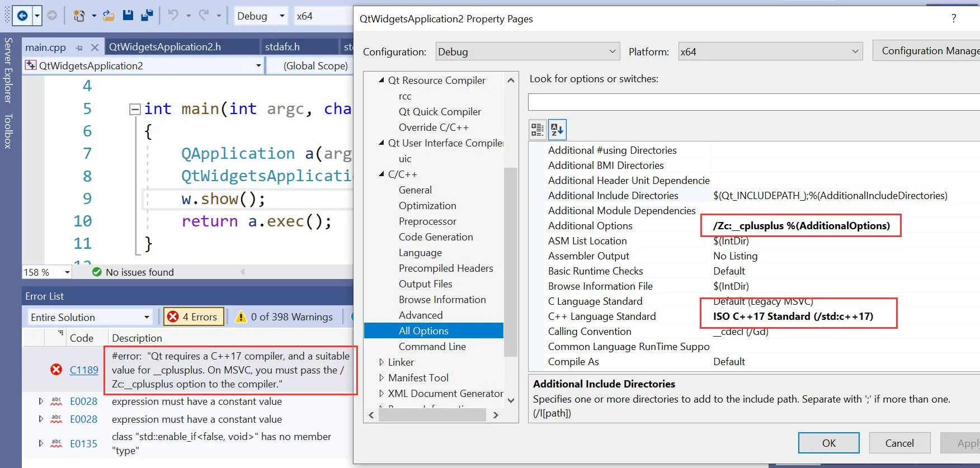Viewport: 980px width, 468px height.
Task: Click the Navigate Backward toolbar icon
Action: pos(22,16)
